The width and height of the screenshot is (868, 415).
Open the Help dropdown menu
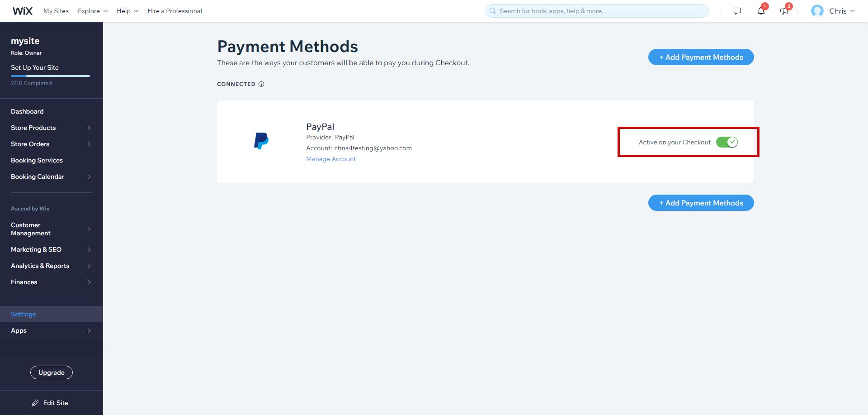coord(127,11)
